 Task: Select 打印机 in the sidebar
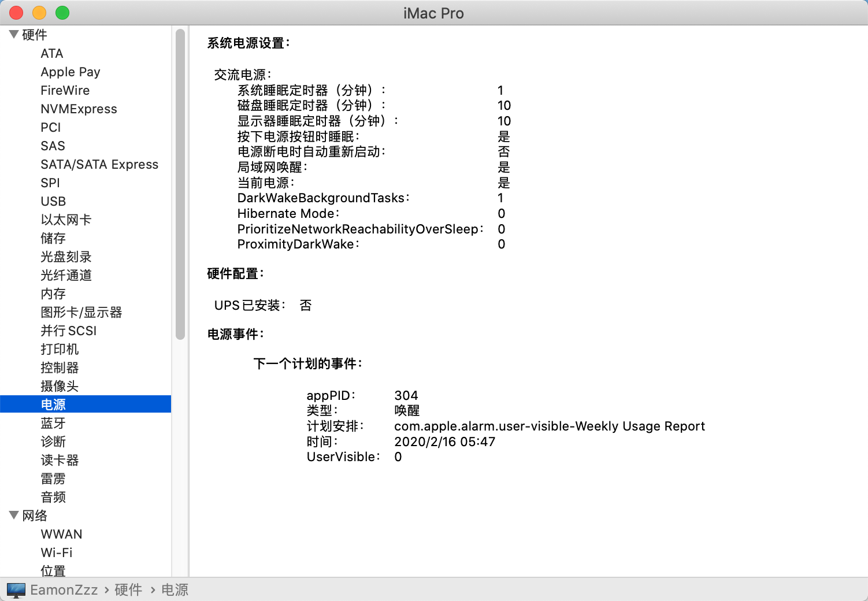click(x=60, y=349)
